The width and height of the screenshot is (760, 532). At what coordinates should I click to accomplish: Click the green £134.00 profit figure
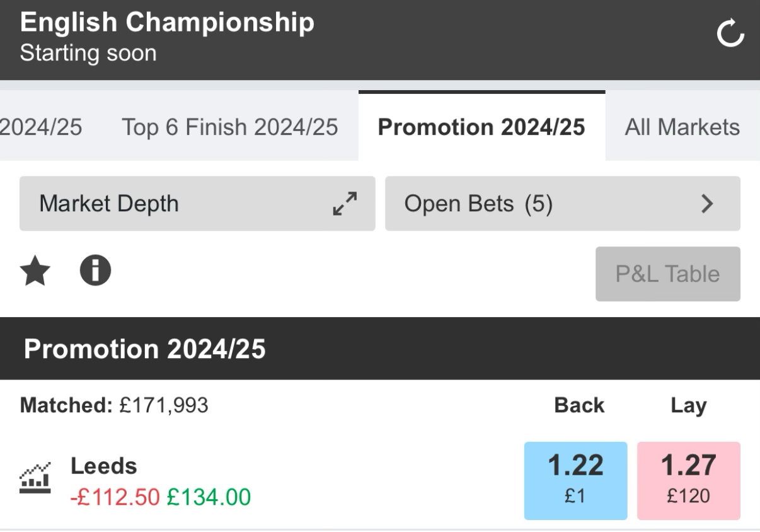[x=209, y=497]
